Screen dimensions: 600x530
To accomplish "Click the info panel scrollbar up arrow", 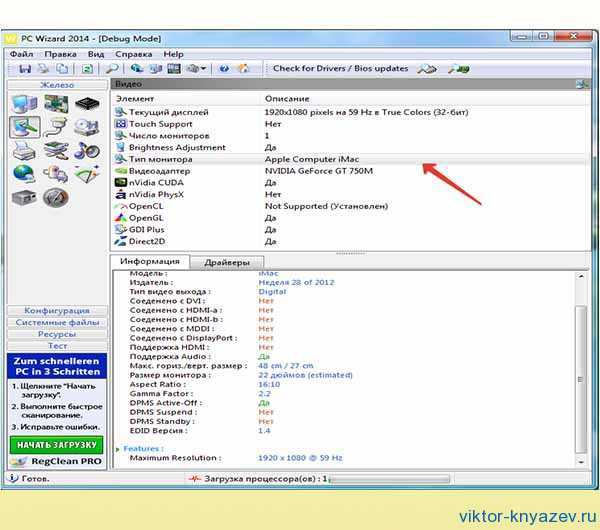I will click(581, 276).
